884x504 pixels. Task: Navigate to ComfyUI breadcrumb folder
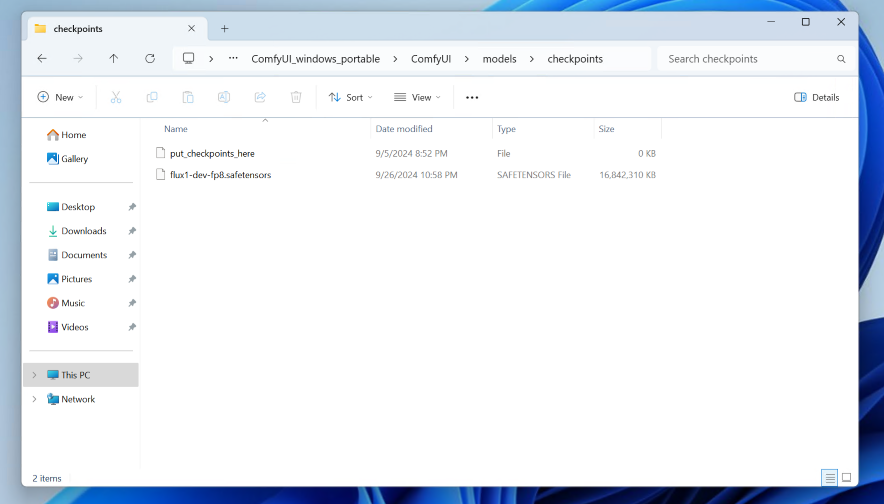[431, 59]
